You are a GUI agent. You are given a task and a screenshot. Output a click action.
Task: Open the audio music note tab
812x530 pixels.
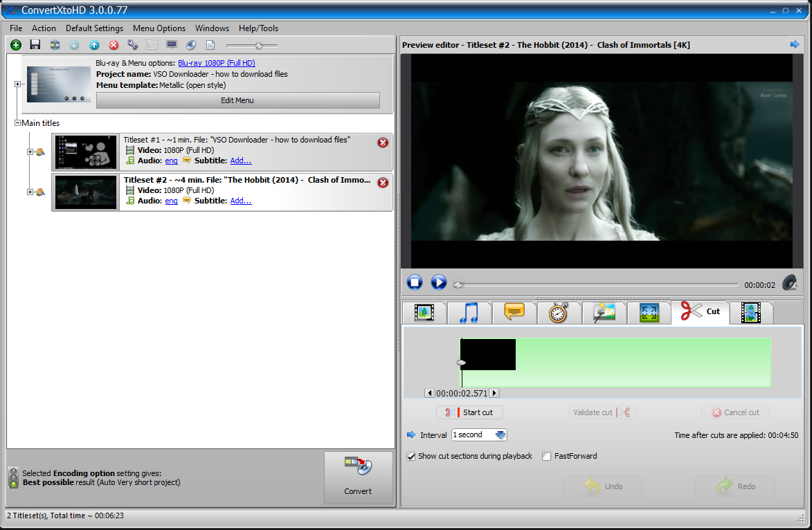[x=469, y=313]
